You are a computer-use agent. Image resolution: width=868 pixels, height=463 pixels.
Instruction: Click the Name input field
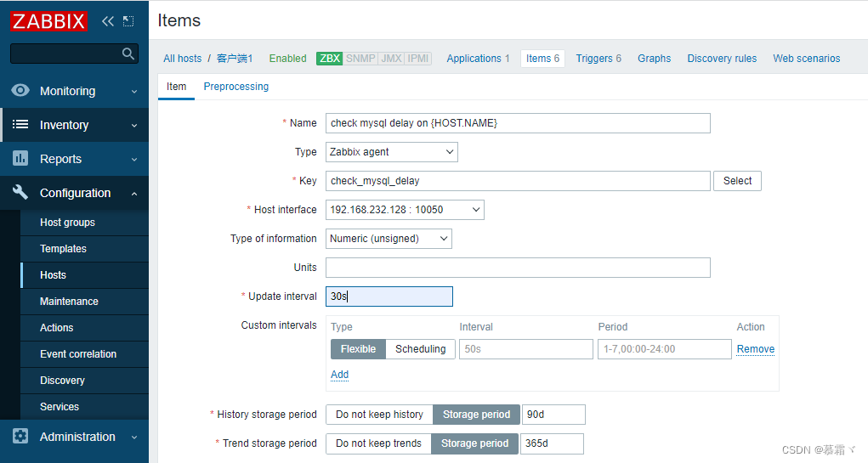[518, 123]
